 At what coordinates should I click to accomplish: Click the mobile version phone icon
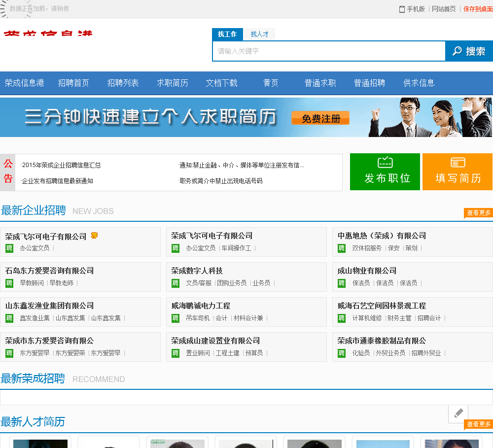point(402,9)
